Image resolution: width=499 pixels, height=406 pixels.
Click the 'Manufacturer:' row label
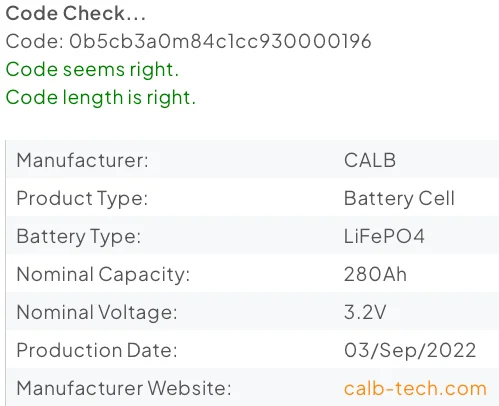pyautogui.click(x=82, y=160)
